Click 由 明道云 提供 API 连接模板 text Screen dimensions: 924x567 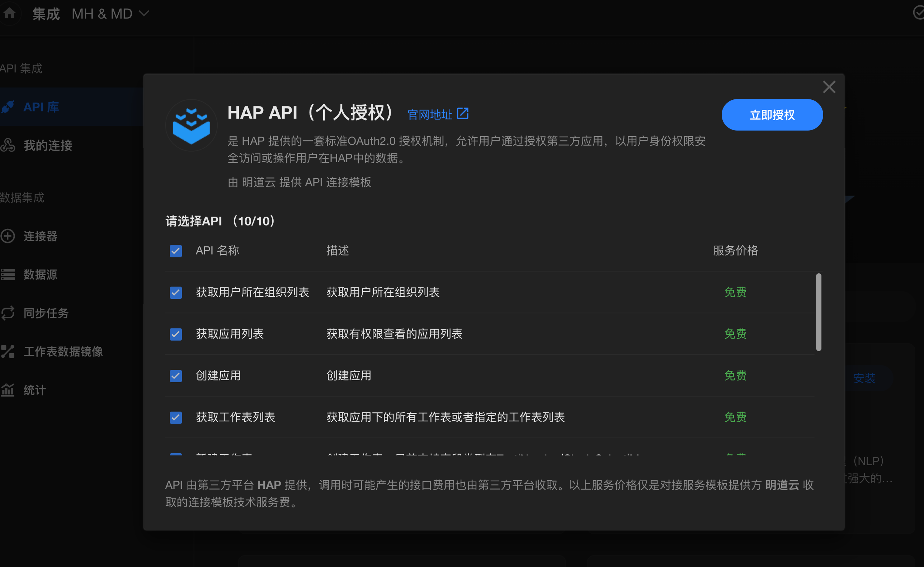299,182
